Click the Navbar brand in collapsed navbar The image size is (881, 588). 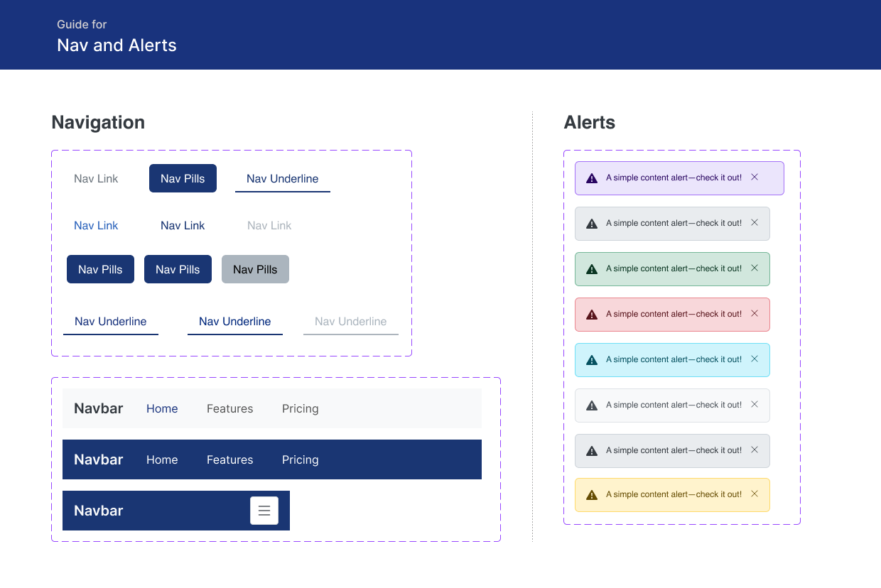pyautogui.click(x=99, y=511)
